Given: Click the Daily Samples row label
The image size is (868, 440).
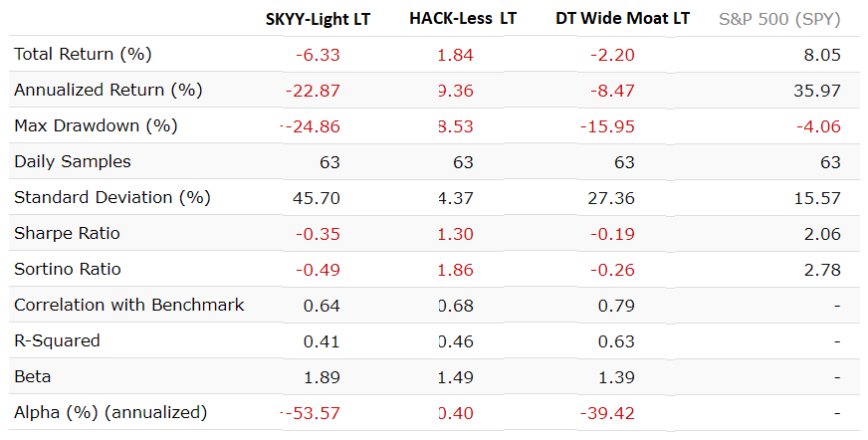Looking at the screenshot, I should 73,161.
